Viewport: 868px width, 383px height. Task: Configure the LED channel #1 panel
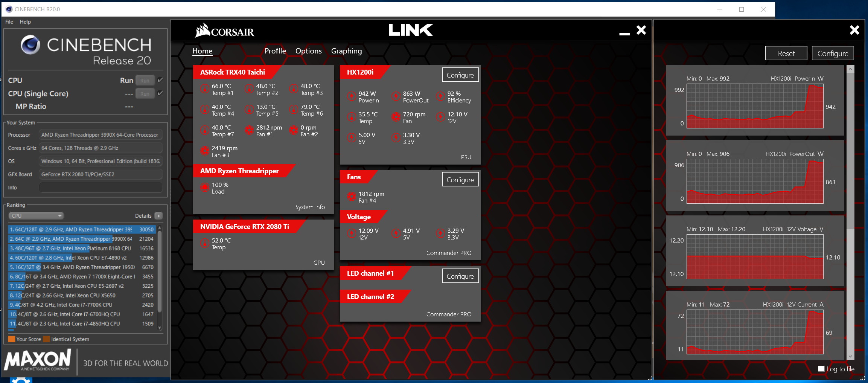(460, 276)
